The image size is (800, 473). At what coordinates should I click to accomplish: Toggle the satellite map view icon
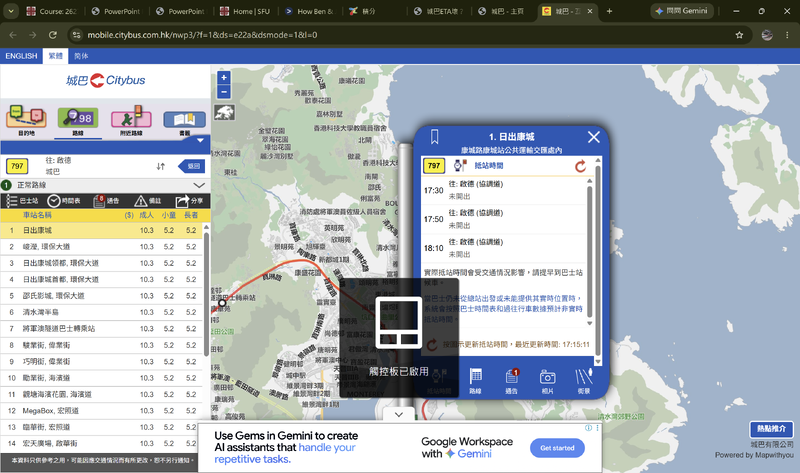(x=224, y=112)
